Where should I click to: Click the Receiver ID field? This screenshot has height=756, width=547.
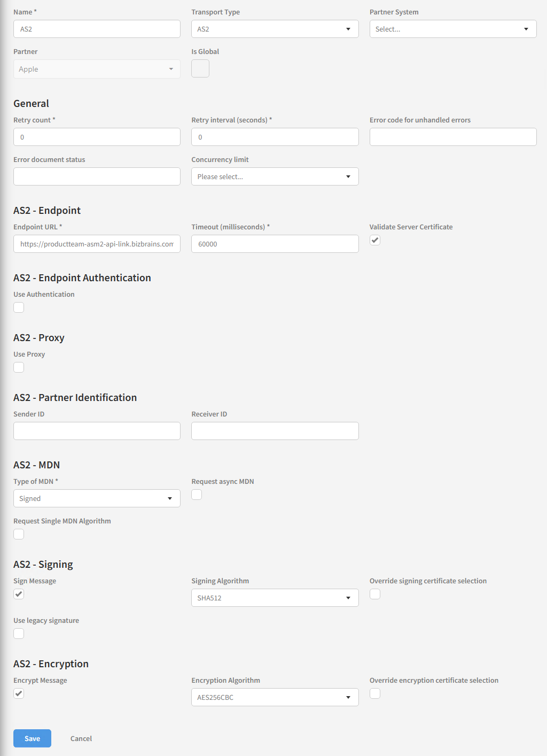(x=275, y=431)
